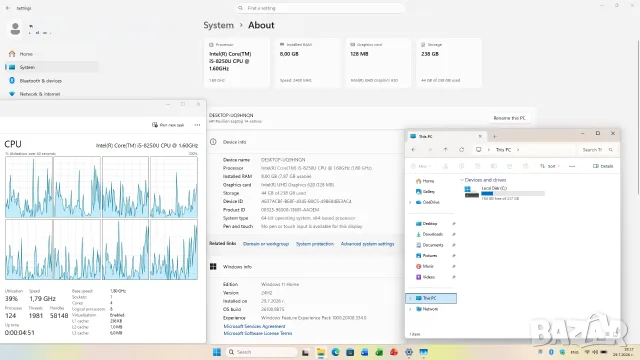
Task: Click Run new task in Task Manager
Action: pos(168,125)
